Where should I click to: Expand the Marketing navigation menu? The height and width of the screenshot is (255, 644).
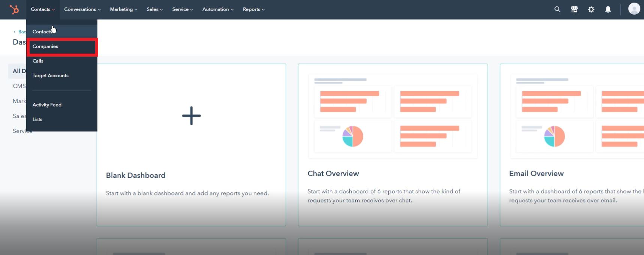(124, 9)
